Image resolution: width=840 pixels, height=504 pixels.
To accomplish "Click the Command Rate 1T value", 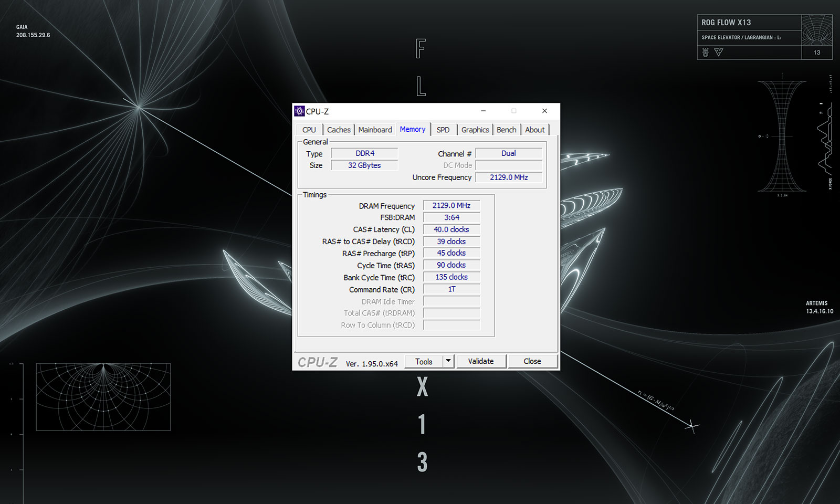I will point(451,289).
